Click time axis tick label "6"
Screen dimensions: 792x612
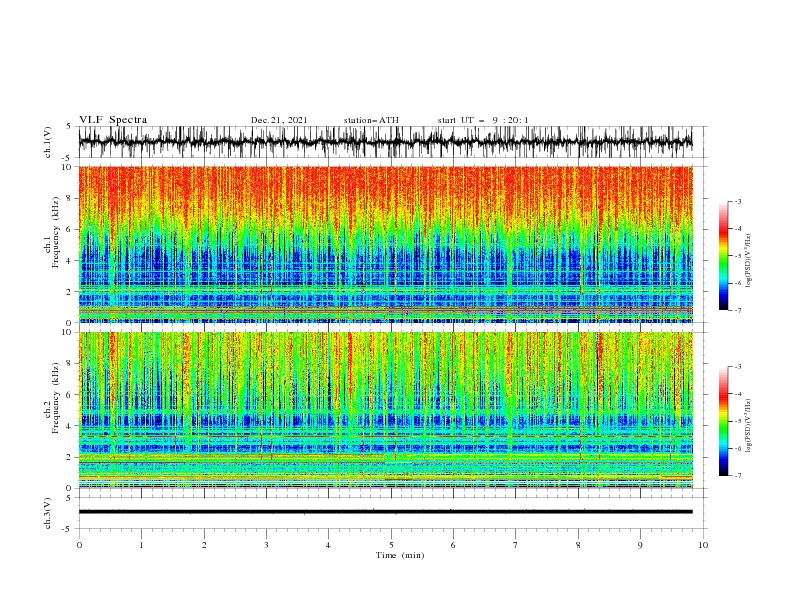(x=453, y=545)
